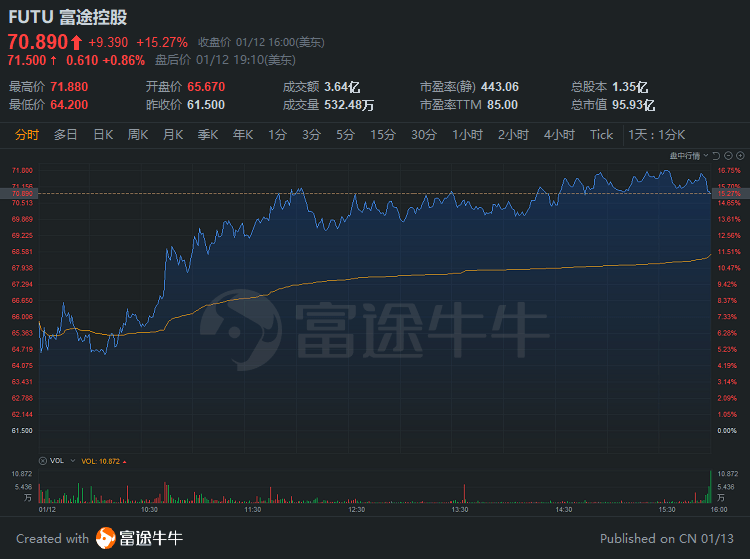Click the FUTU 富途控股 stock title
The height and width of the screenshot is (559, 750).
(67, 17)
